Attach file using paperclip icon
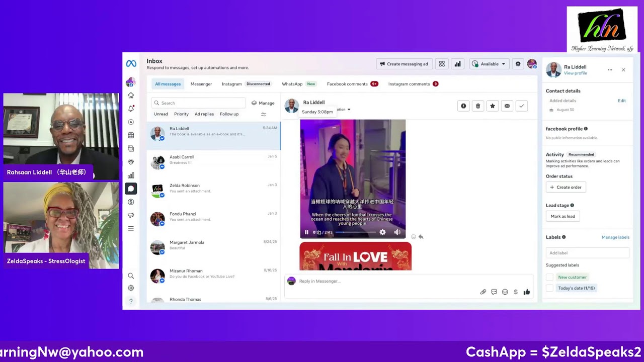 (483, 292)
